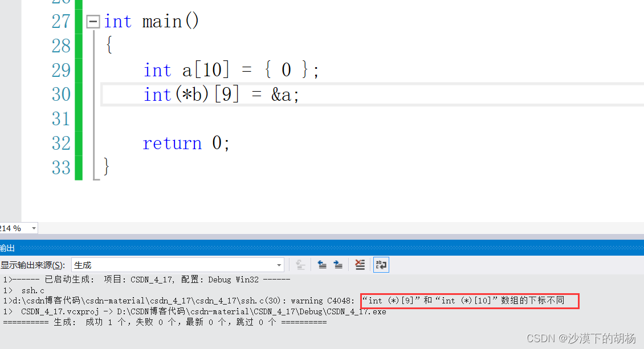
Task: Collapse the main() function at line 27
Action: [x=93, y=21]
